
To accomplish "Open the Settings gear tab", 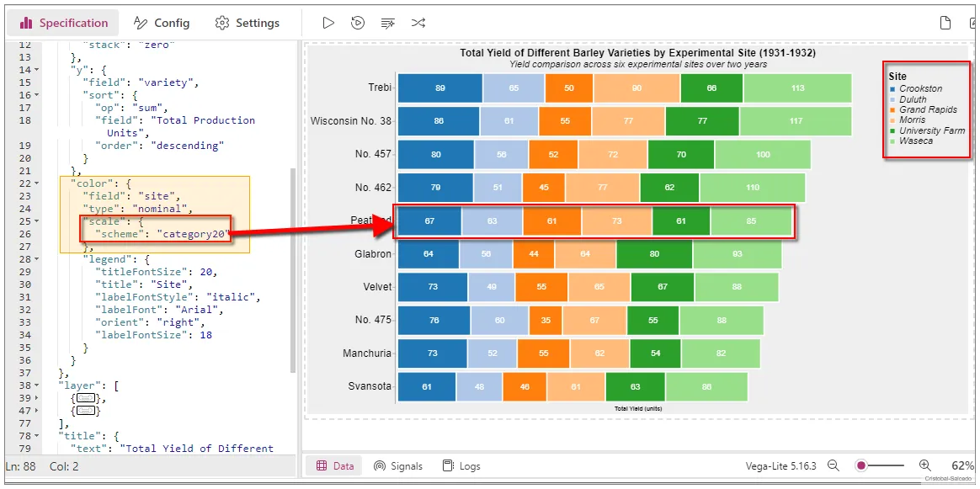I will pyautogui.click(x=247, y=23).
